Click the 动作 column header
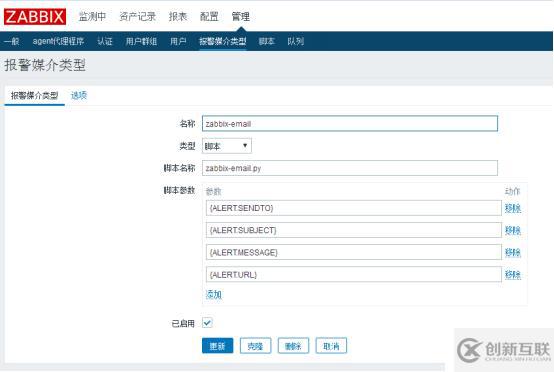The height and width of the screenshot is (372, 554). click(x=512, y=191)
